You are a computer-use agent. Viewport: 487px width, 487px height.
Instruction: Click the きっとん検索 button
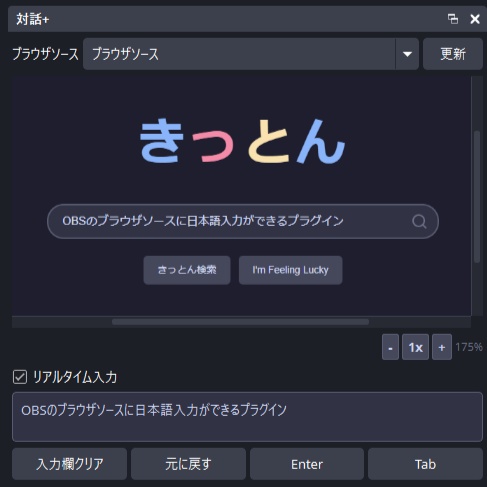pyautogui.click(x=187, y=270)
